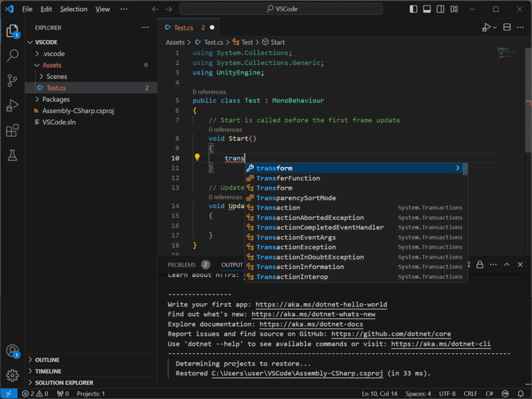Open the Manage gear icon
Viewport: 532px width, 399px height.
[12, 375]
